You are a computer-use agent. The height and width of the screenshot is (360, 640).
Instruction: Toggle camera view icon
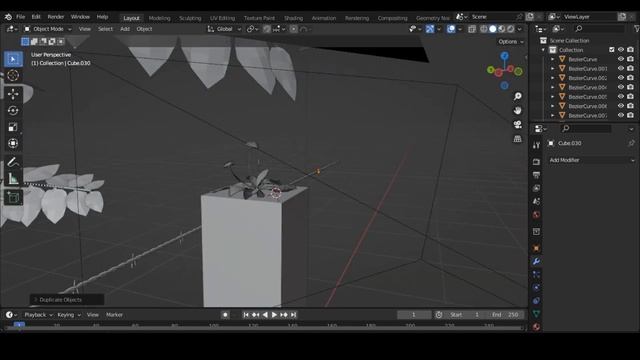[x=518, y=124]
